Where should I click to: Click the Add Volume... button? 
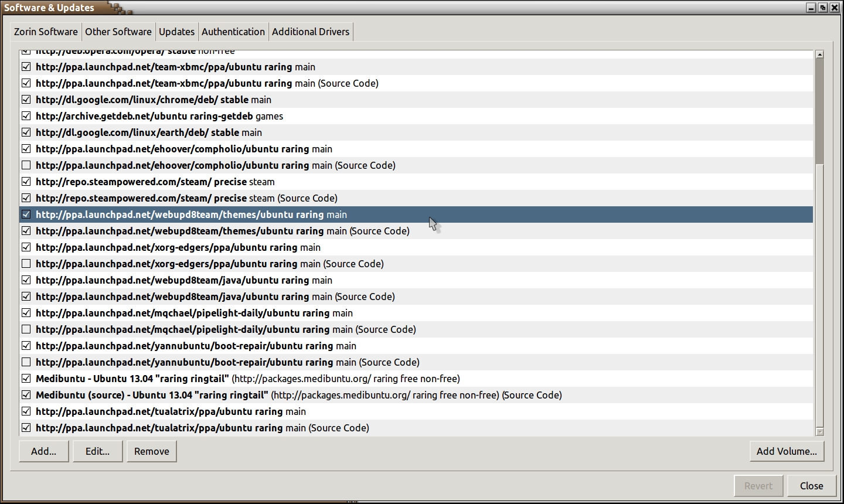pyautogui.click(x=787, y=451)
